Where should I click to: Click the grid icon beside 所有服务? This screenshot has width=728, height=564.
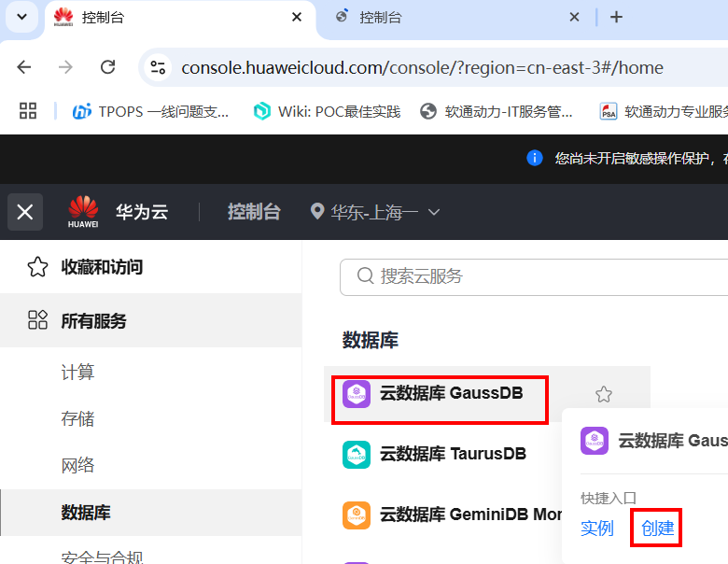point(37,319)
